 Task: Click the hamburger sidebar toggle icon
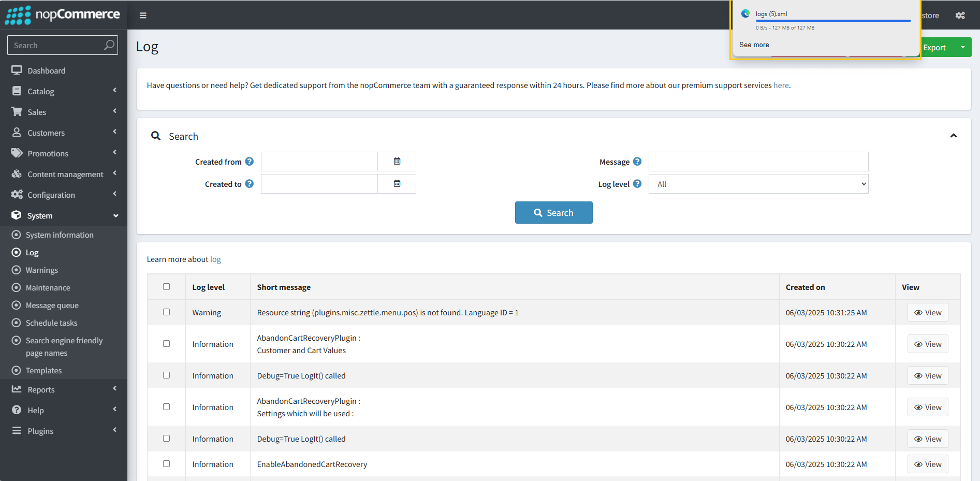point(143,16)
